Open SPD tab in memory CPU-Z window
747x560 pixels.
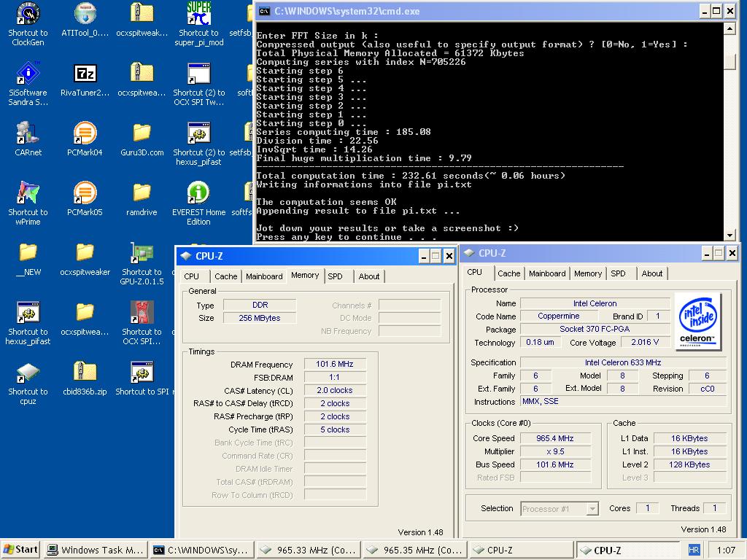pos(336,276)
